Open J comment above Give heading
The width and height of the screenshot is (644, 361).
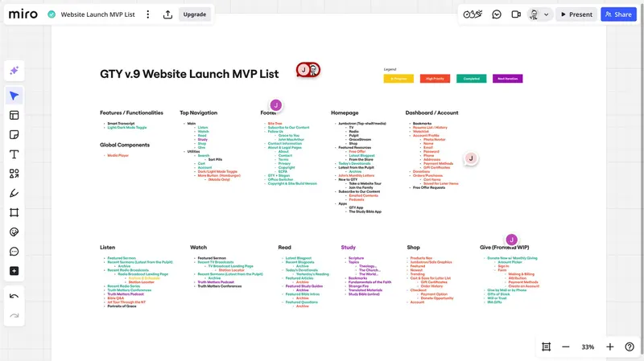pos(511,240)
